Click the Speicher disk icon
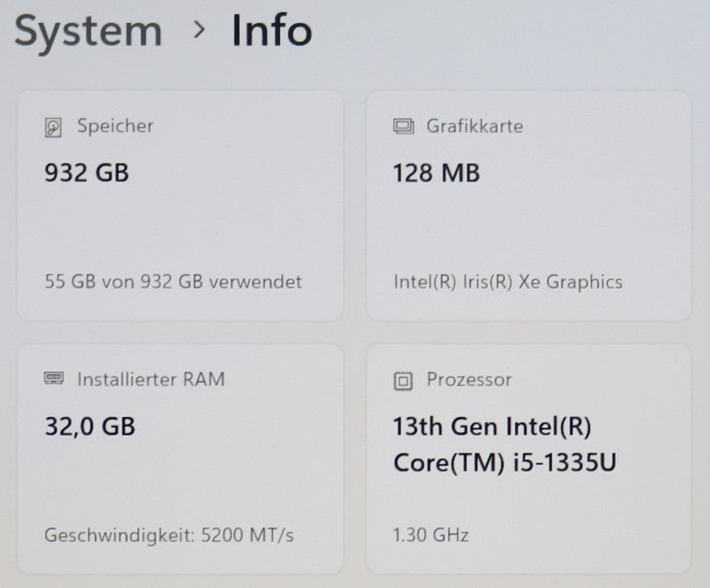710x588 pixels. tap(54, 127)
